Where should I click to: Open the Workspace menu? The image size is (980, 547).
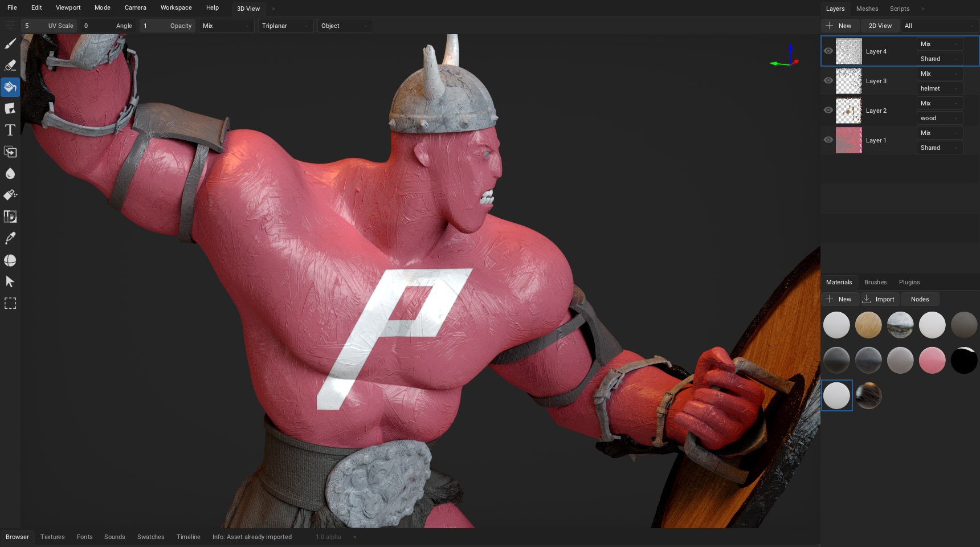(176, 7)
